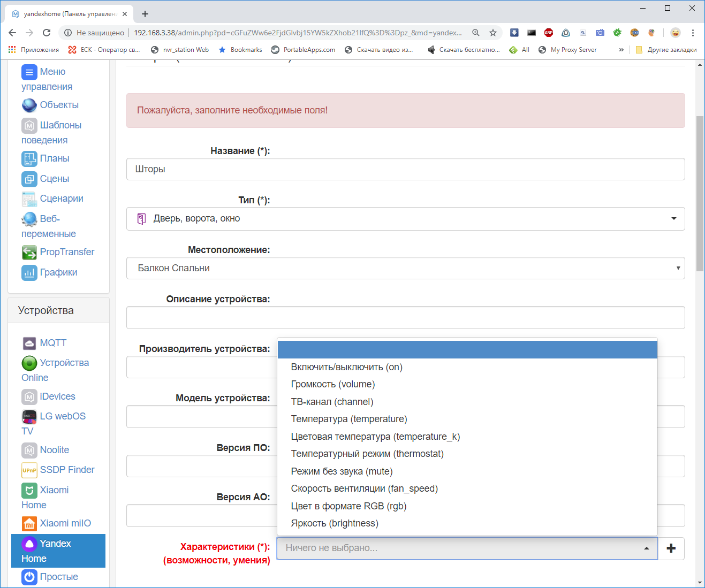Open a new Chrome tab
This screenshot has width=705, height=588.
(x=145, y=14)
